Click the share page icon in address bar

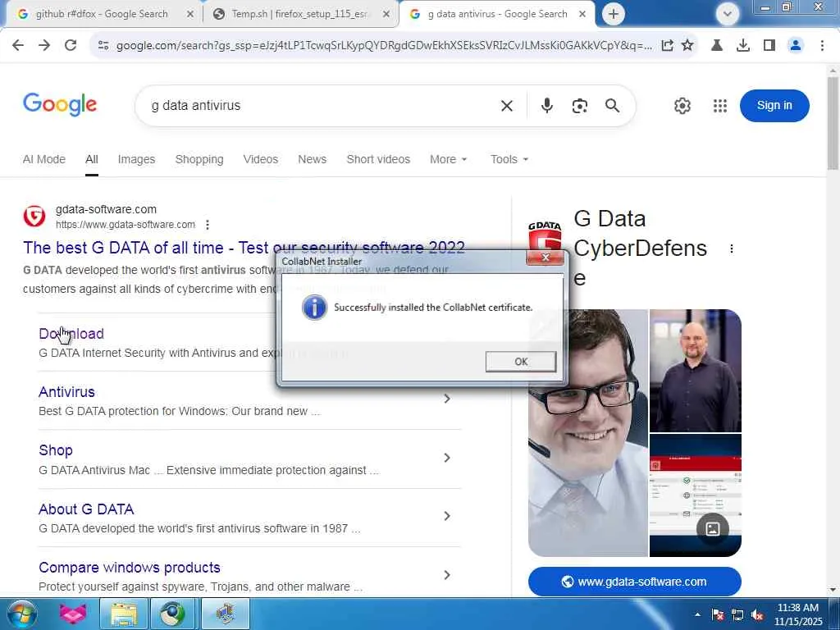[667, 46]
